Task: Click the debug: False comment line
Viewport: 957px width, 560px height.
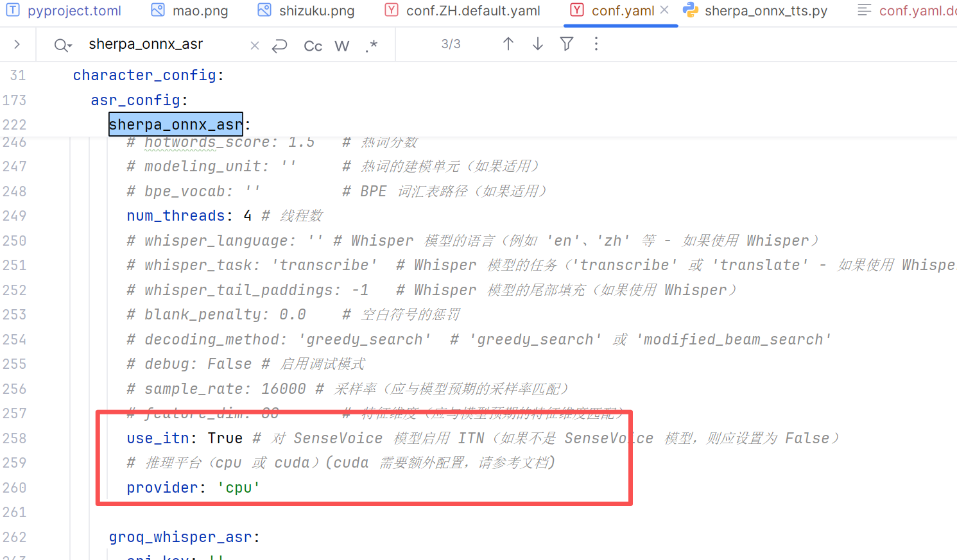Action: (246, 364)
